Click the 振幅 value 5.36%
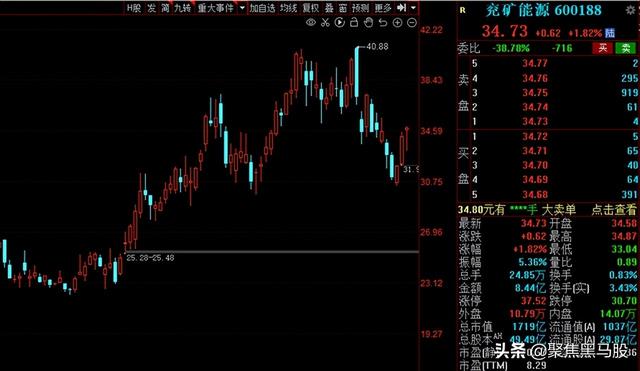This screenshot has height=371, width=640. 532,262
